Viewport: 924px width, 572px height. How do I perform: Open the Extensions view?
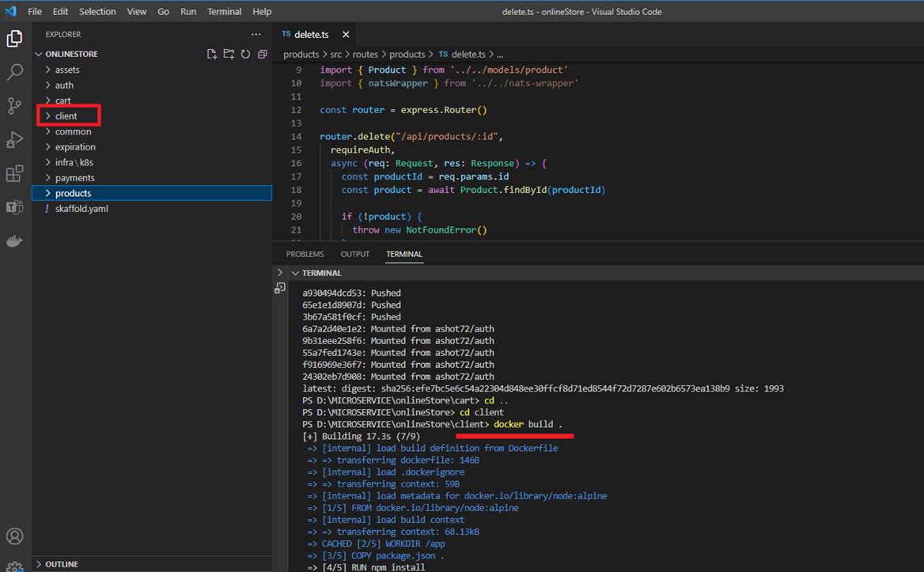[15, 174]
